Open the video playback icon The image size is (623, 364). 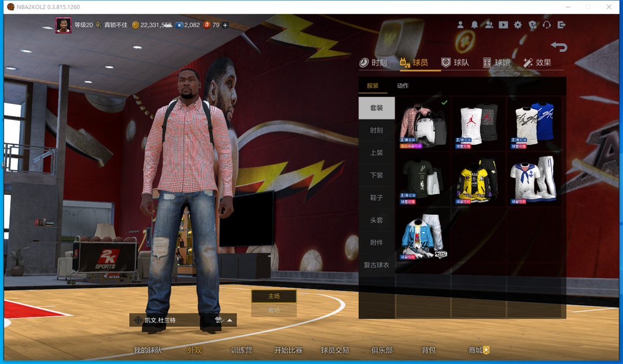(504, 25)
